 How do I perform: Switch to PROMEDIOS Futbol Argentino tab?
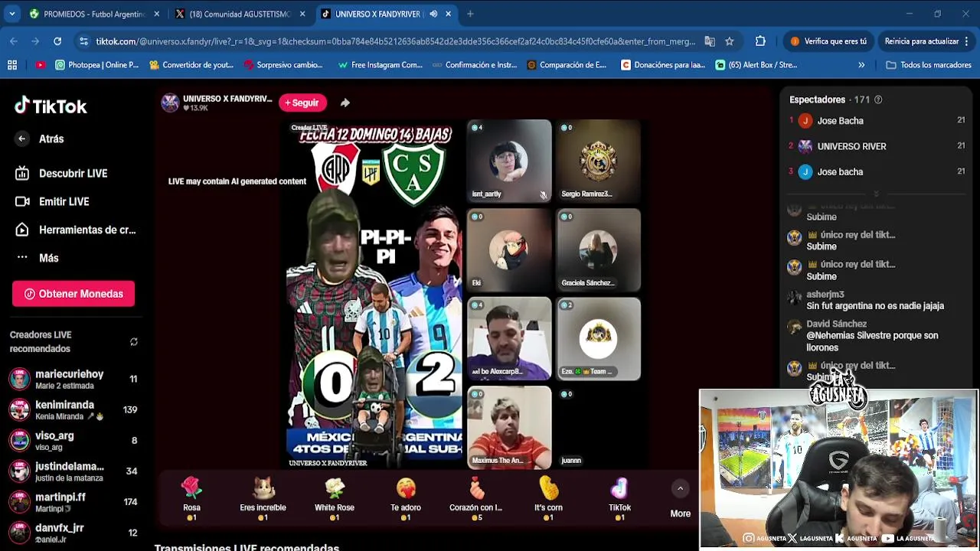point(94,14)
